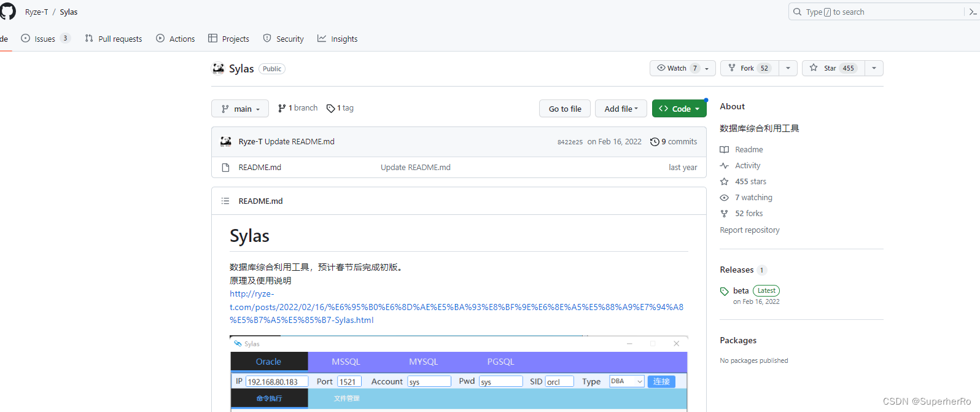This screenshot has height=412, width=980.
Task: Click the Oracle tab in screenshot image
Action: 269,362
